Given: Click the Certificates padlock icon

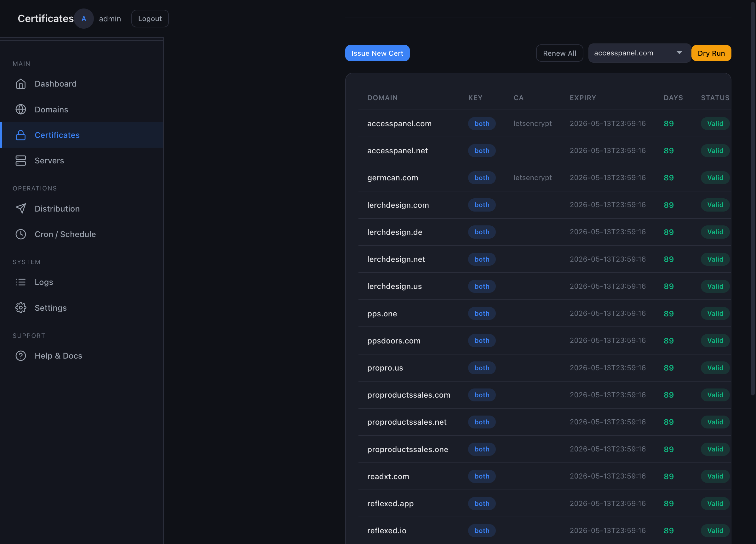Looking at the screenshot, I should 21,135.
